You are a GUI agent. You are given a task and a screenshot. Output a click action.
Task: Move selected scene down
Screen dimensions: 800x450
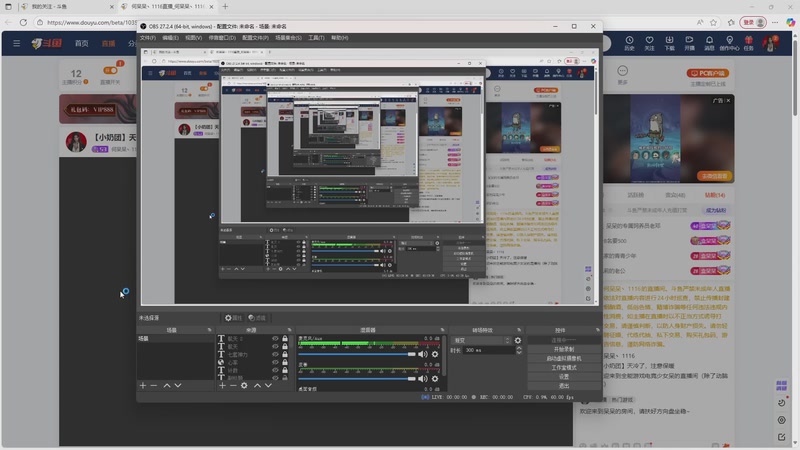click(178, 386)
